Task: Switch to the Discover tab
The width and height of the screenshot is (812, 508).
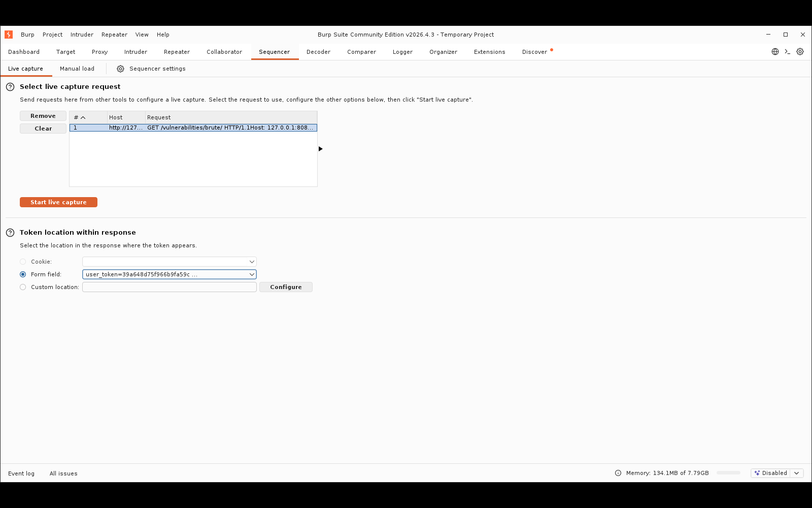Action: [534, 52]
